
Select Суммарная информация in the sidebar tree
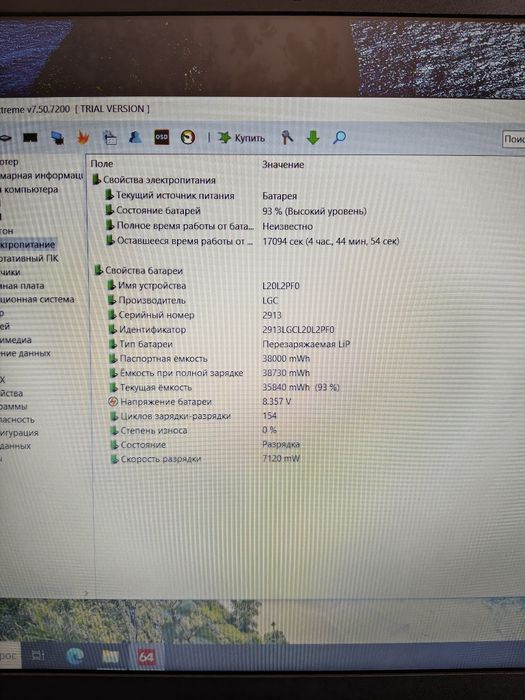pyautogui.click(x=42, y=175)
